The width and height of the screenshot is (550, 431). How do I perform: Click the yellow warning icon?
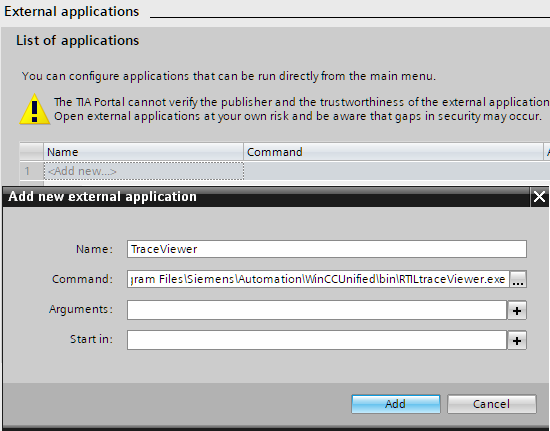point(34,109)
